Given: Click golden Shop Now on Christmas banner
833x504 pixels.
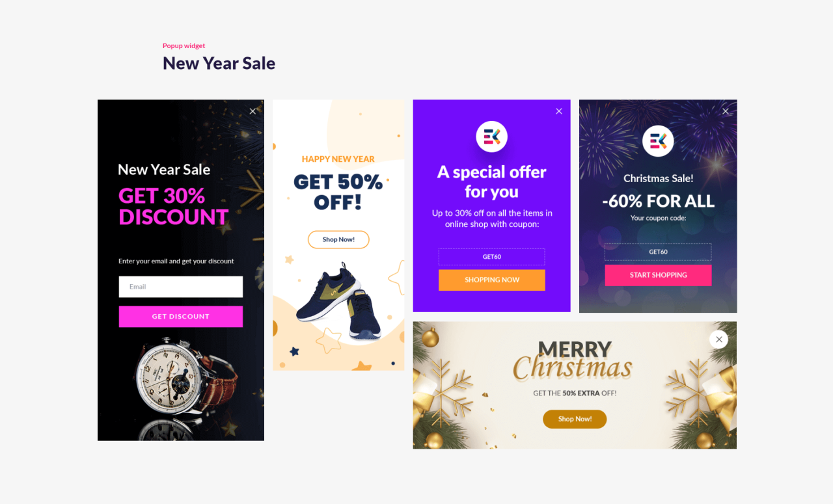Looking at the screenshot, I should tap(575, 419).
